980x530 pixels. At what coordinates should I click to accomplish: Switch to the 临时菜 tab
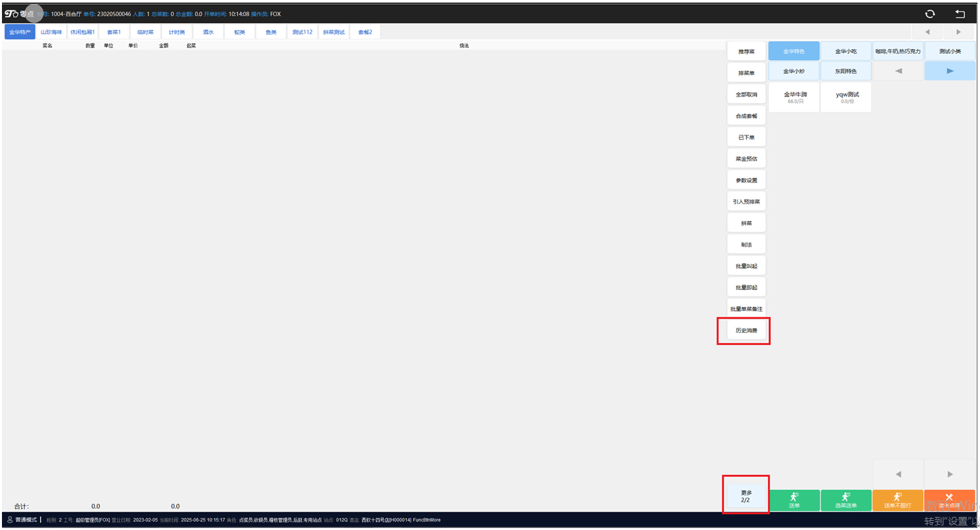tap(146, 32)
